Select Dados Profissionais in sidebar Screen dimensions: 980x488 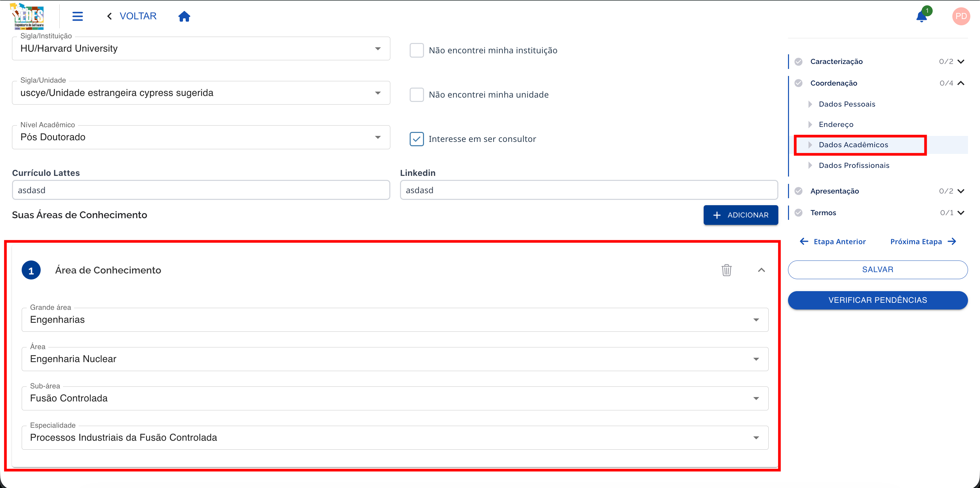pos(854,165)
